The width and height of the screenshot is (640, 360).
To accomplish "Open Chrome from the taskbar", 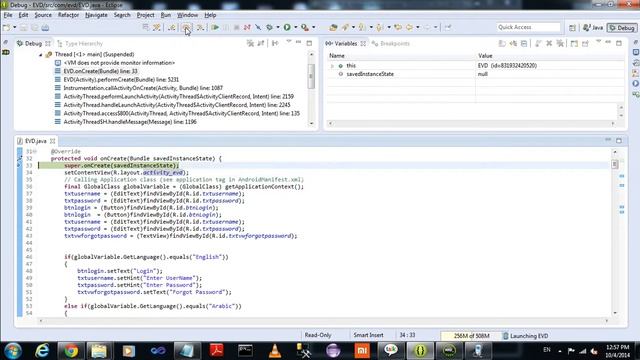I will [71, 351].
